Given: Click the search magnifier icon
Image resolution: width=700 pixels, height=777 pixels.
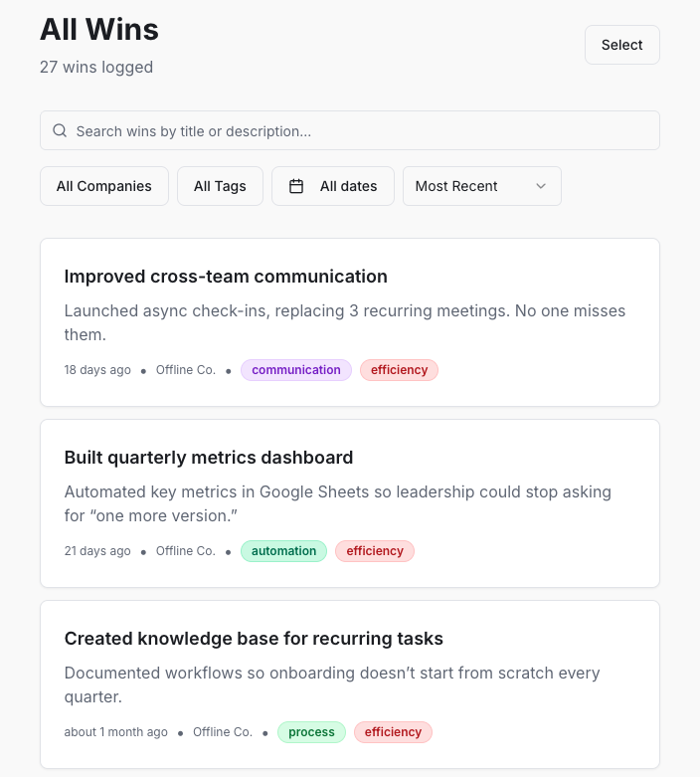Looking at the screenshot, I should point(60,130).
